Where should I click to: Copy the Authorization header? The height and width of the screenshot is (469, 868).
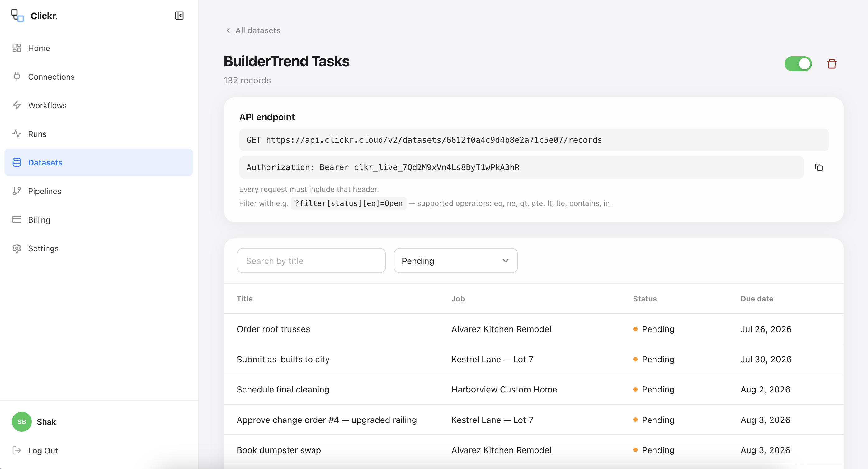click(819, 167)
